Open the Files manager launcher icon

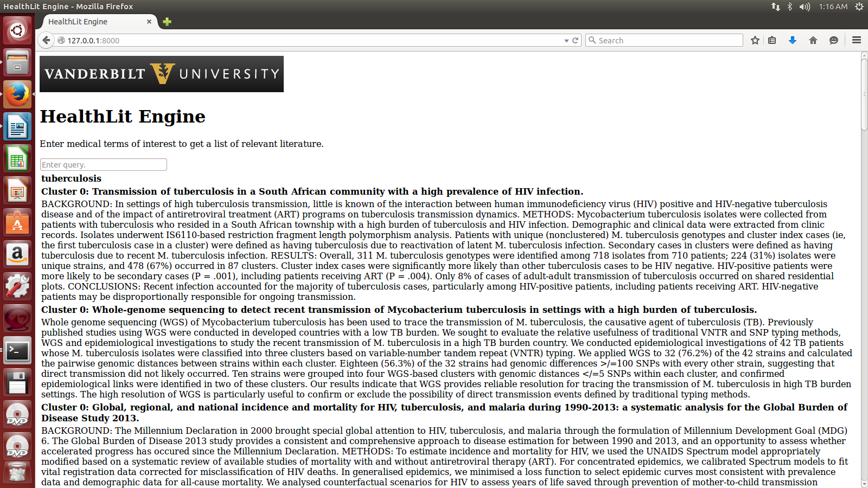17,62
